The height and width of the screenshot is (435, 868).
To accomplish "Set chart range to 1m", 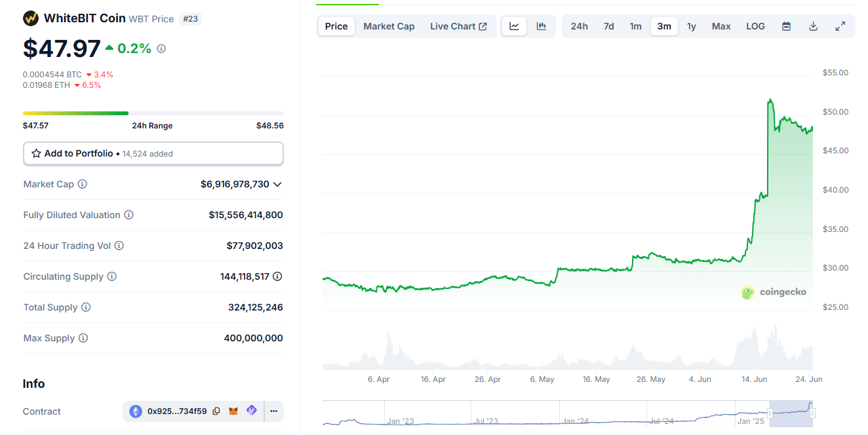I will click(x=636, y=26).
